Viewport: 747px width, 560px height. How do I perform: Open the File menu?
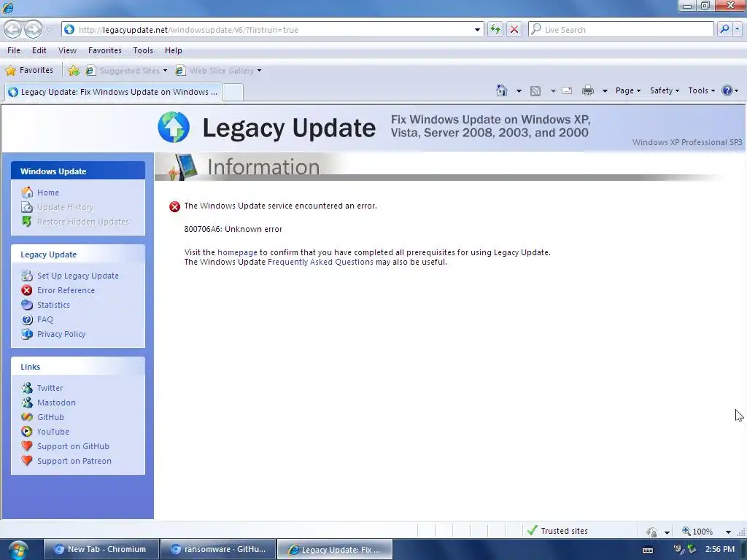point(14,50)
